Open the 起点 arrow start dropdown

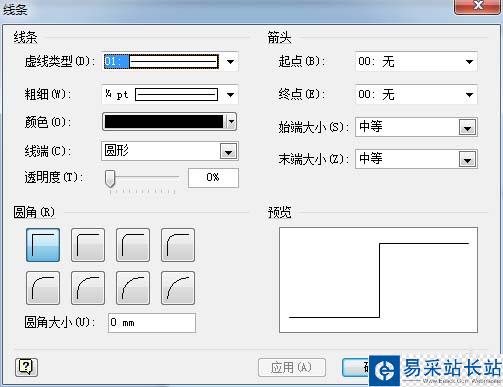[x=416, y=62]
